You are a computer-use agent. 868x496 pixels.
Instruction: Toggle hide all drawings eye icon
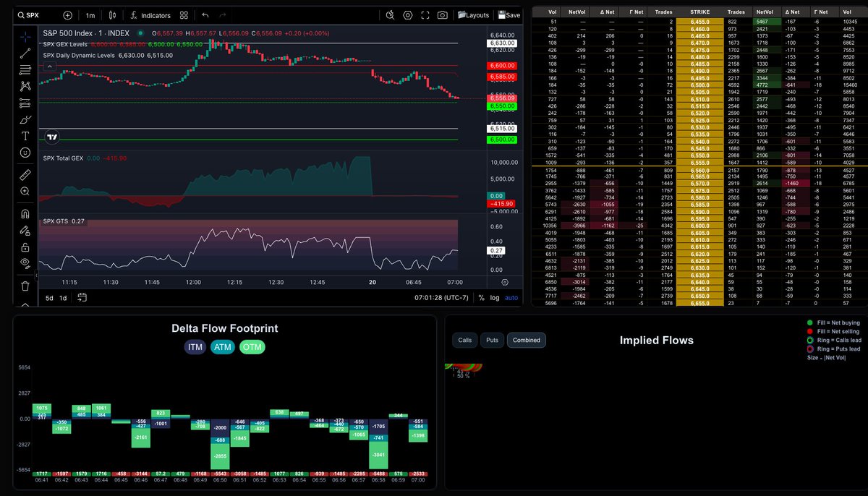coord(25,264)
